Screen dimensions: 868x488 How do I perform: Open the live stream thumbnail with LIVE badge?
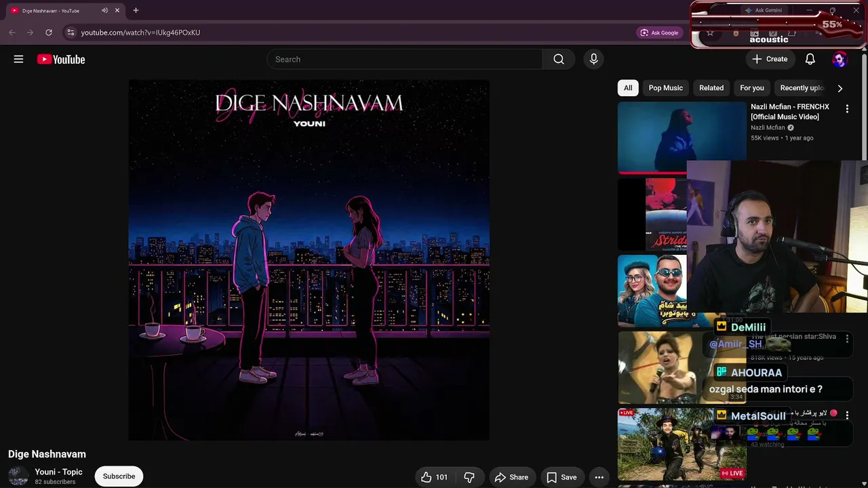tap(682, 443)
